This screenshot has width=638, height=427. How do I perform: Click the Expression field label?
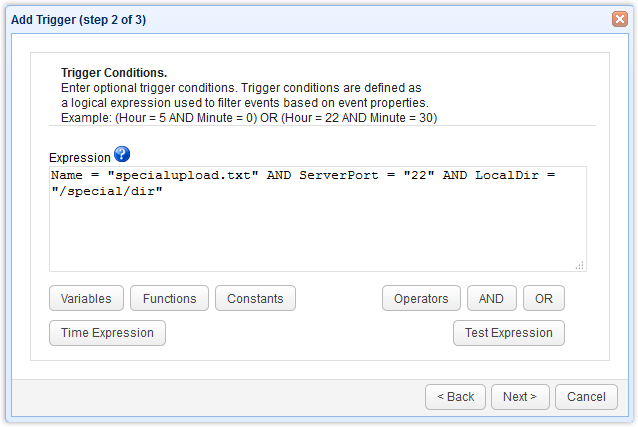click(79, 158)
